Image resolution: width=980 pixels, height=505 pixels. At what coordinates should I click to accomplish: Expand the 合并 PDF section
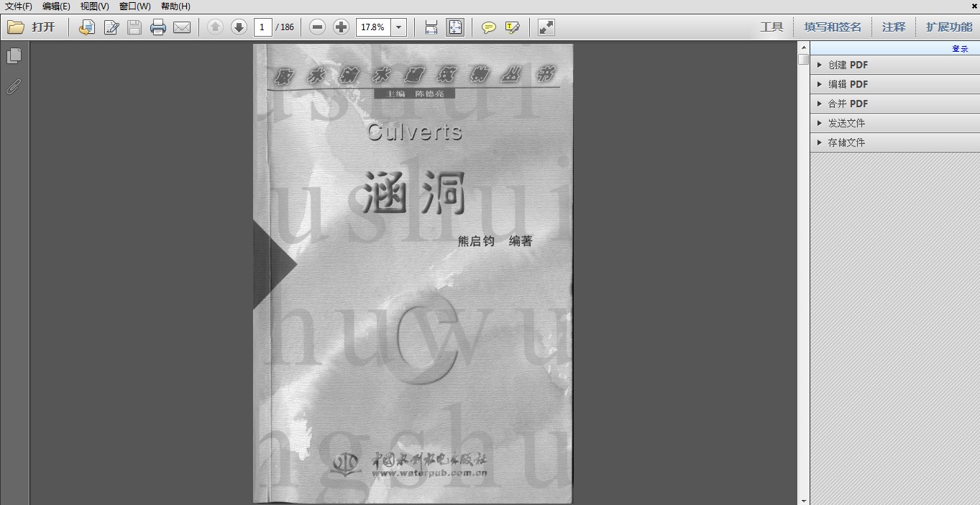895,104
